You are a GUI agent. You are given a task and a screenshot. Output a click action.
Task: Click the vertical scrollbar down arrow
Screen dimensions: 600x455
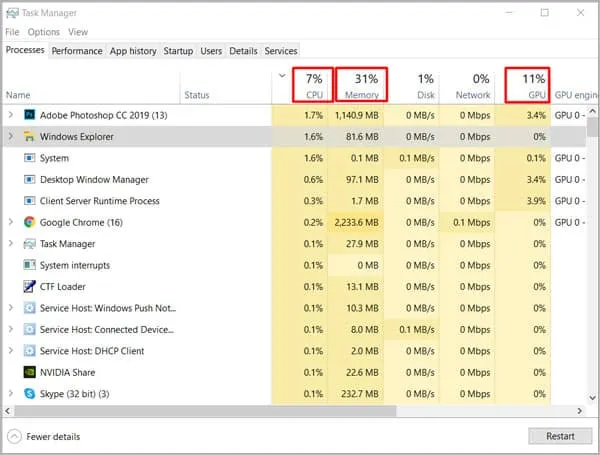pyautogui.click(x=592, y=398)
